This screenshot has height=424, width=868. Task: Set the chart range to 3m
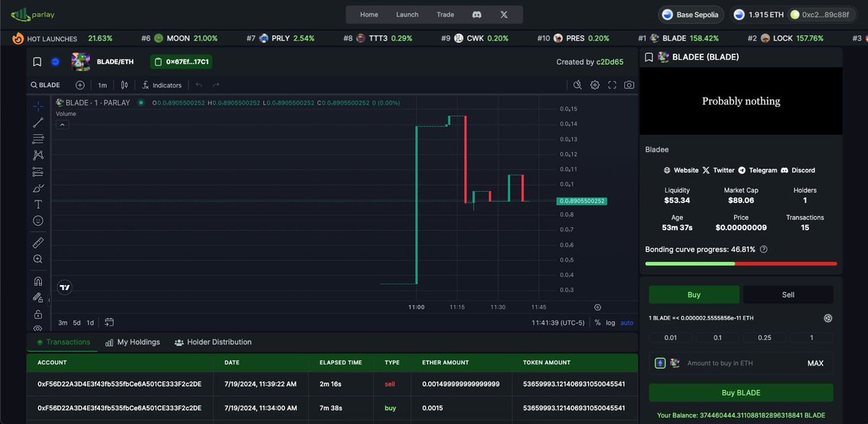[63, 323]
